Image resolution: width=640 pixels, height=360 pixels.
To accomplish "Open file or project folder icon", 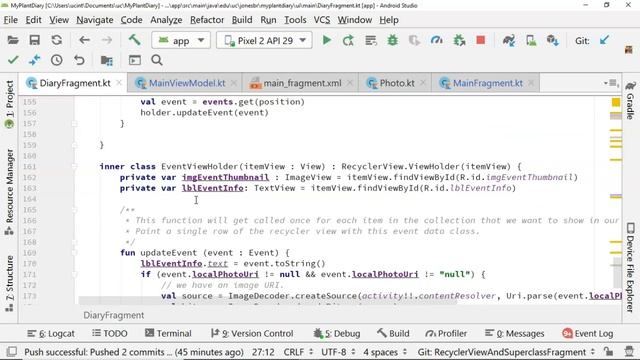I will pos(13,40).
